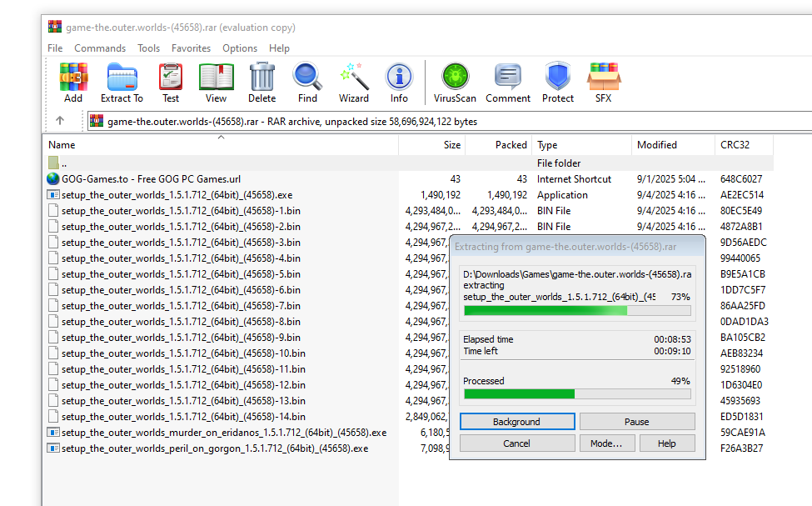Image resolution: width=812 pixels, height=506 pixels.
Task: Select setup_the_outer_worlds -10.bin file
Action: (x=183, y=353)
